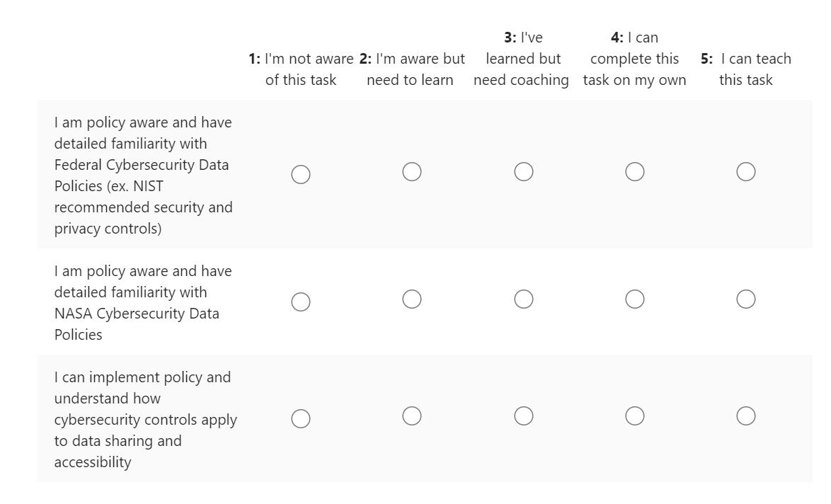Mark rating 2 for implementing policy on data sharing
Screen dimensions: 831x504
(x=412, y=416)
